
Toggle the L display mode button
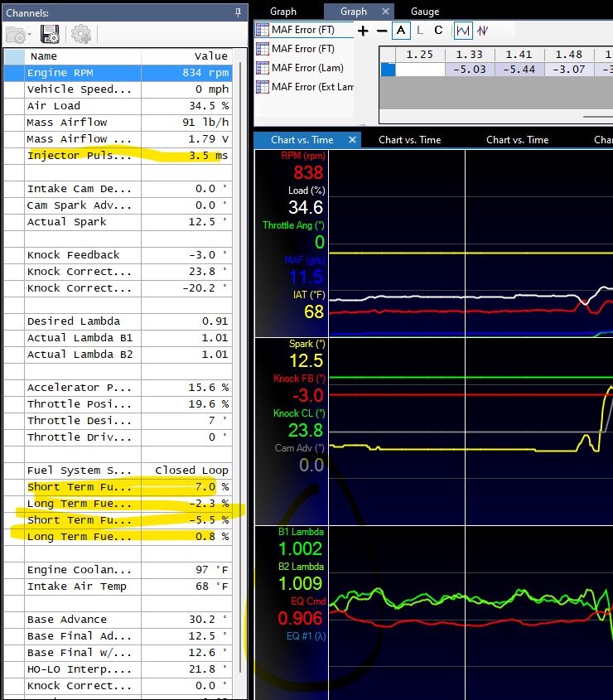tap(420, 31)
